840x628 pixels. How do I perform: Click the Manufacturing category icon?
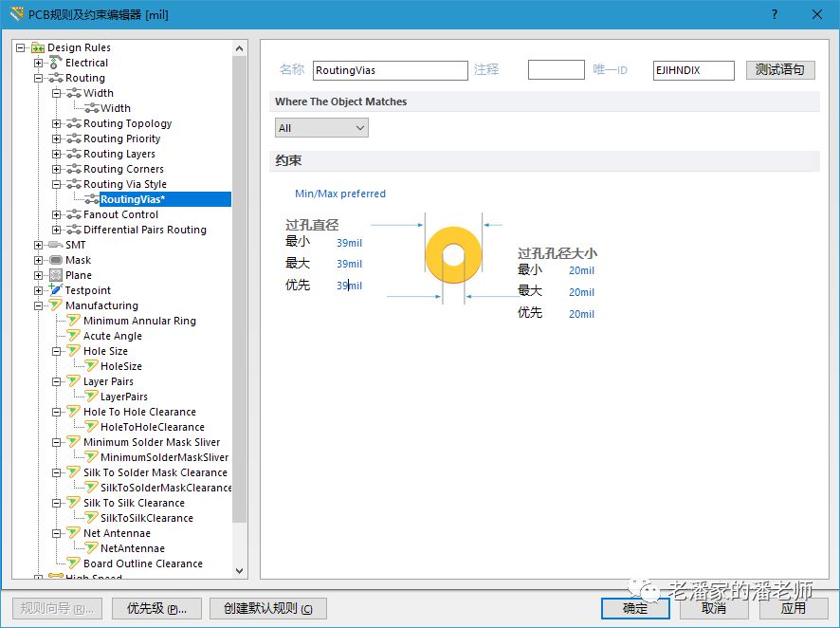pos(56,305)
